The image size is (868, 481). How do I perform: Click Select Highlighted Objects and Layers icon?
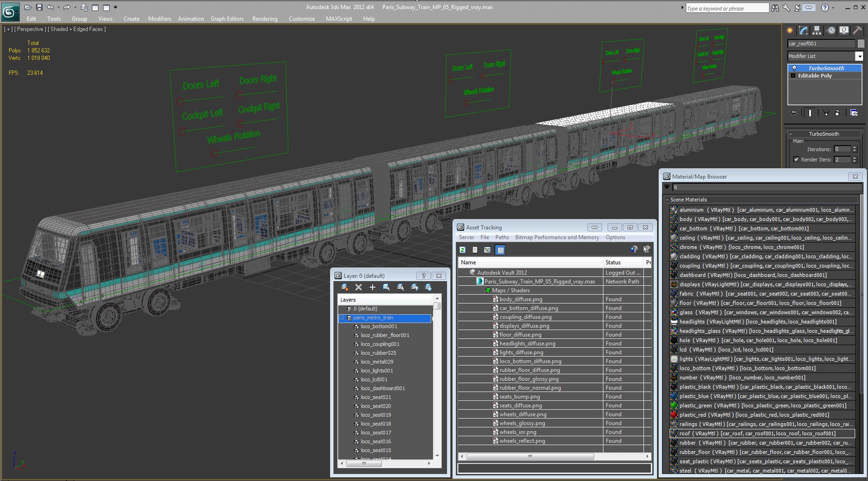[x=387, y=287]
